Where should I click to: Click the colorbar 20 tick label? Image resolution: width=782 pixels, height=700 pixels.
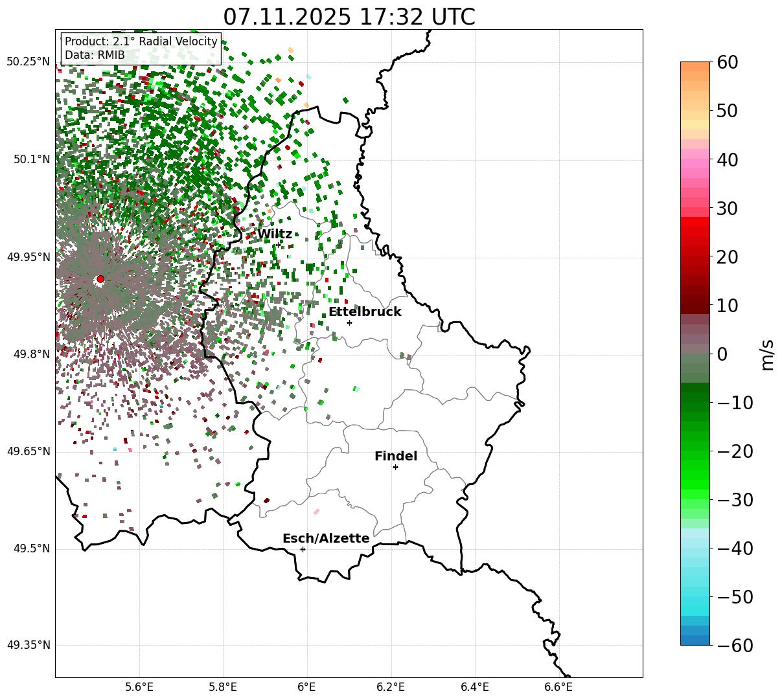[726, 257]
